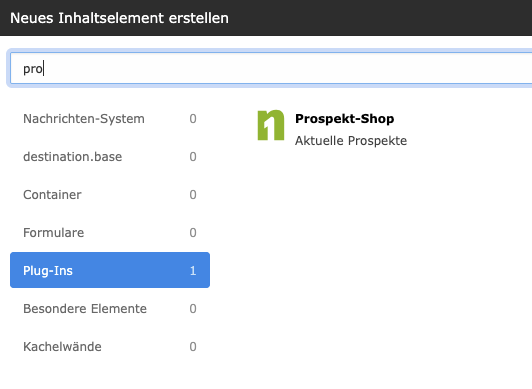This screenshot has height=389, width=532.
Task: Focus the search field containing 'pro'
Action: [x=271, y=68]
